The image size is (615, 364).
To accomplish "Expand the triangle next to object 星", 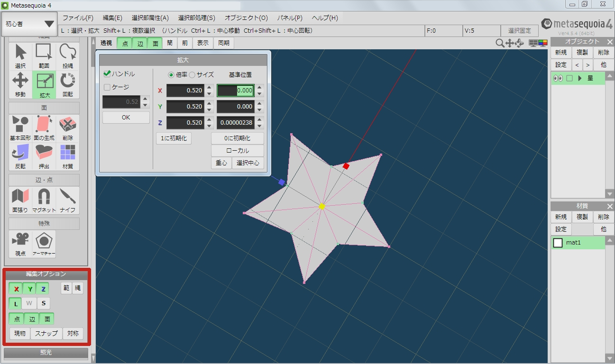I will tap(579, 78).
